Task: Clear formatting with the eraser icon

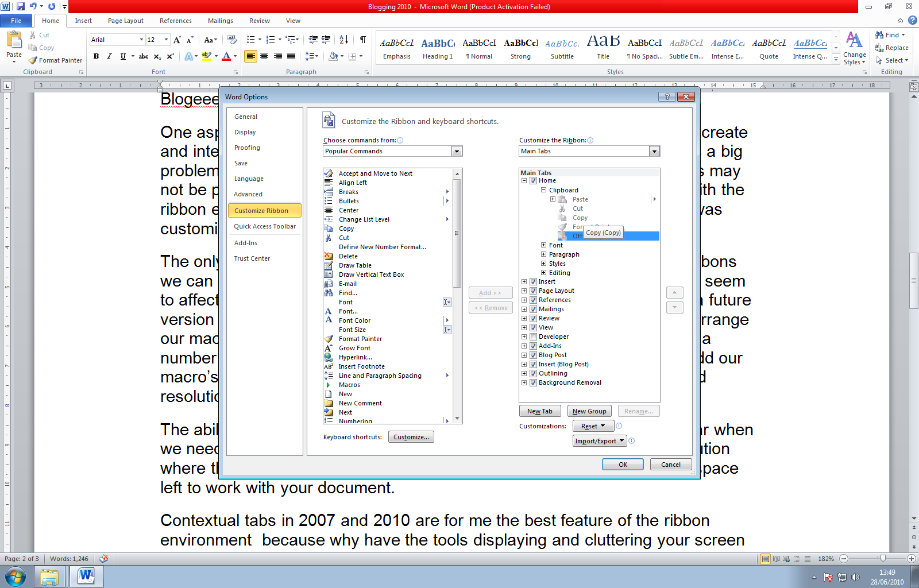Action: tap(232, 40)
